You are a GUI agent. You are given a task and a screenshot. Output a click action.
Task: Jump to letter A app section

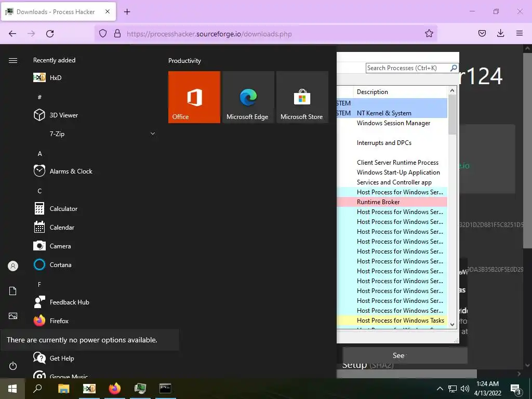39,154
